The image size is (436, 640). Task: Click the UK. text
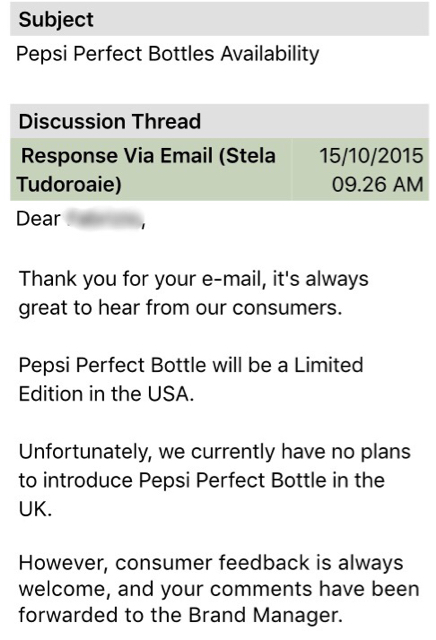tap(35, 509)
